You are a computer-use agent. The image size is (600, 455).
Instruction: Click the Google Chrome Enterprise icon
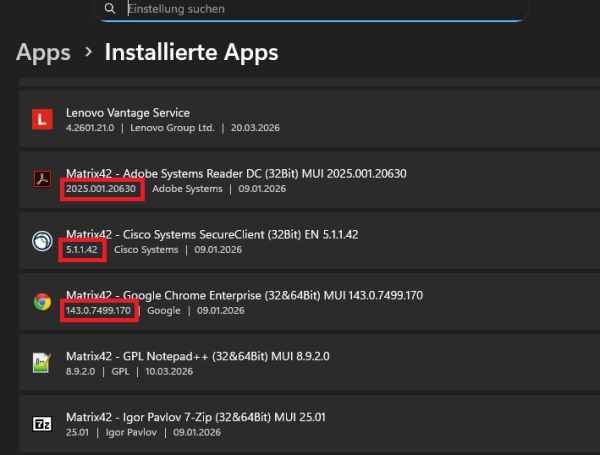click(41, 302)
